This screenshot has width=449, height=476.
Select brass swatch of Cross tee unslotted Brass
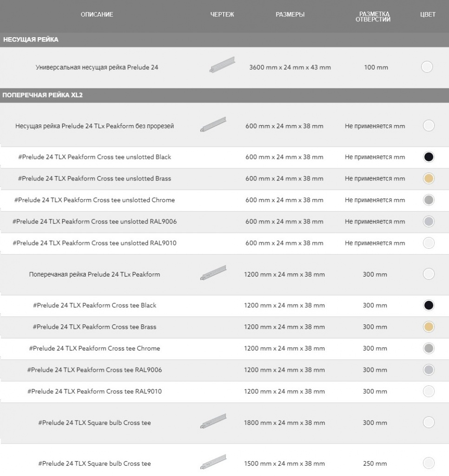pos(429,178)
